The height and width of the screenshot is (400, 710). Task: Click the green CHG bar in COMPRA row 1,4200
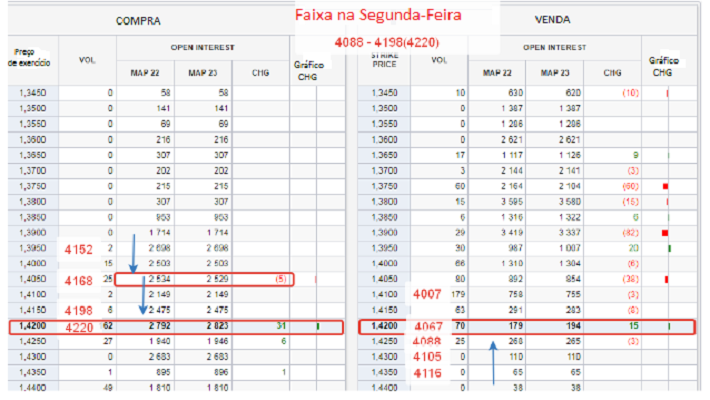tap(318, 326)
